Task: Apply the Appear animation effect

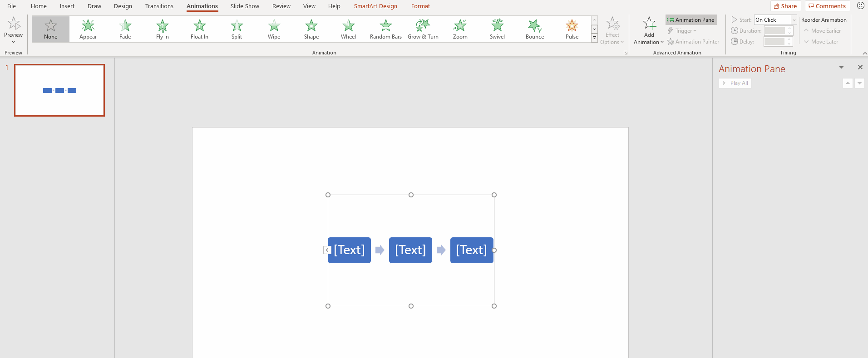Action: 88,29
